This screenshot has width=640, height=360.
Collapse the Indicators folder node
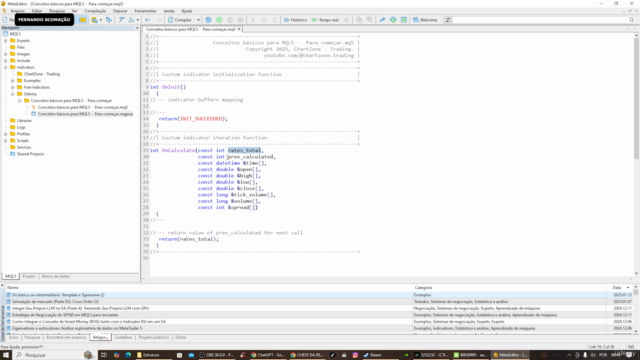tap(6, 67)
